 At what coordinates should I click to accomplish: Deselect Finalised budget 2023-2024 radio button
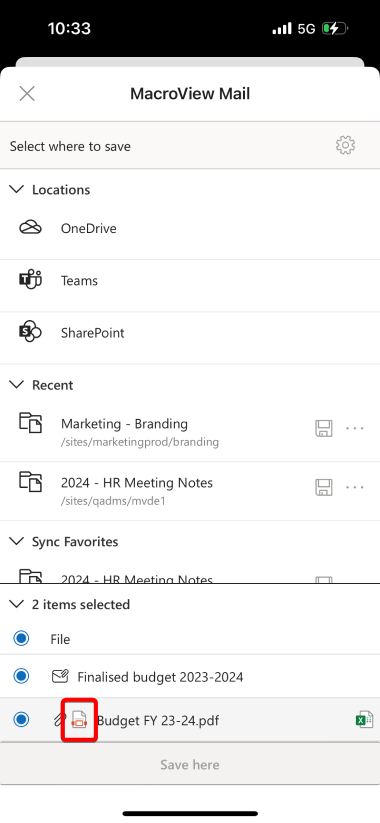[x=22, y=676]
